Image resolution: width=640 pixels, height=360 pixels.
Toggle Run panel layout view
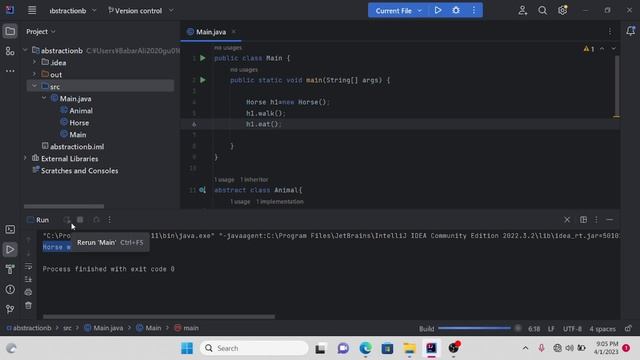583,220
